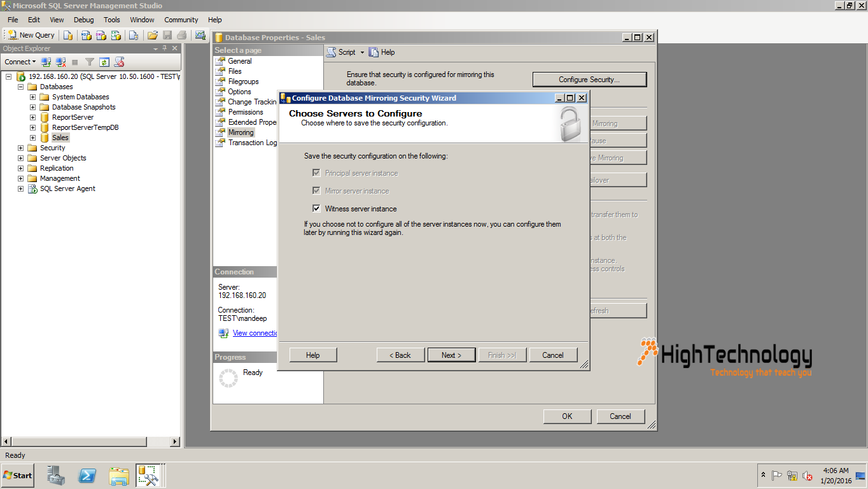Select the Files page in Database Properties
This screenshot has width=868, height=489.
(235, 71)
